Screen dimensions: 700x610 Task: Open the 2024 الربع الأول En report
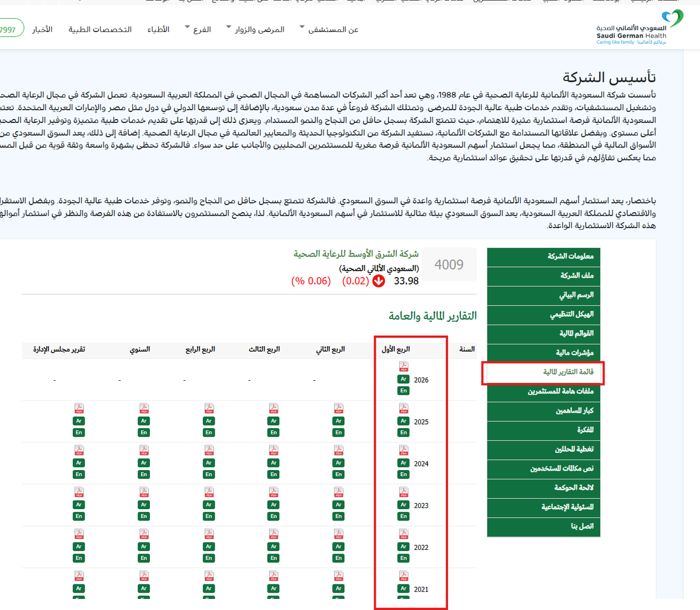pyautogui.click(x=404, y=475)
